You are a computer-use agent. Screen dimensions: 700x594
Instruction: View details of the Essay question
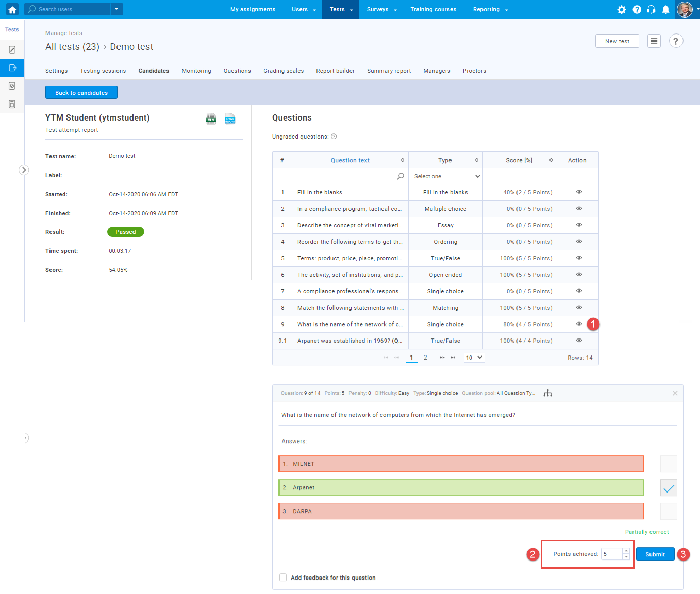coord(579,225)
